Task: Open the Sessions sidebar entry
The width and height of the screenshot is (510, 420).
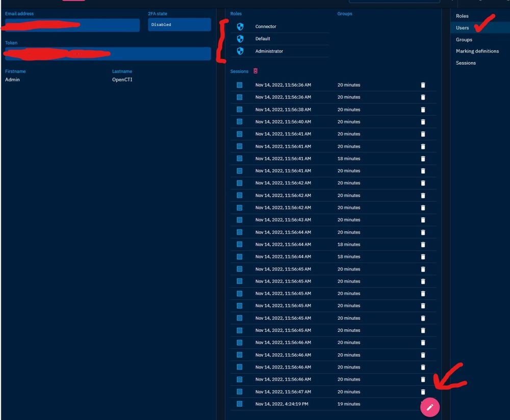Action: 465,63
